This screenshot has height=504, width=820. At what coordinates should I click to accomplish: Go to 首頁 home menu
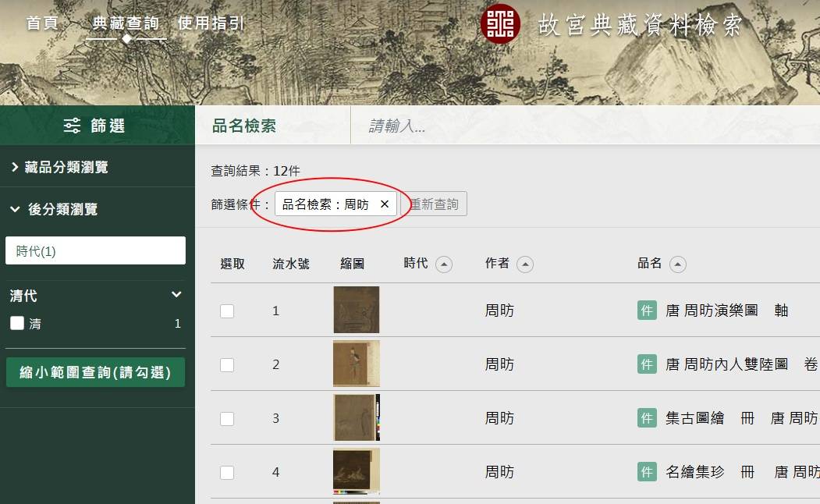tap(42, 23)
